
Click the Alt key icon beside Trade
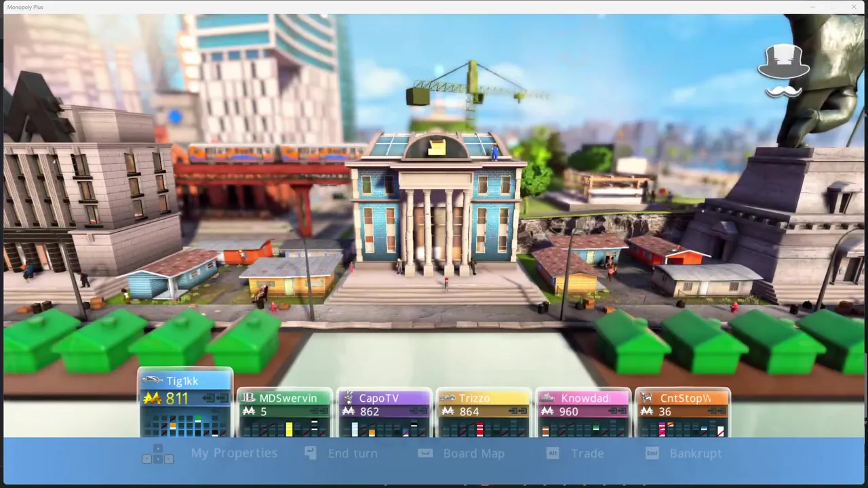click(x=553, y=453)
